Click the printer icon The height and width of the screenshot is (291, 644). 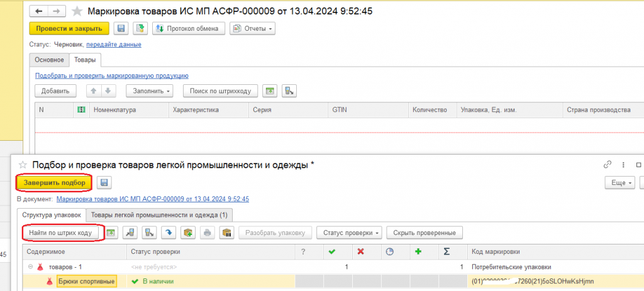point(207,233)
